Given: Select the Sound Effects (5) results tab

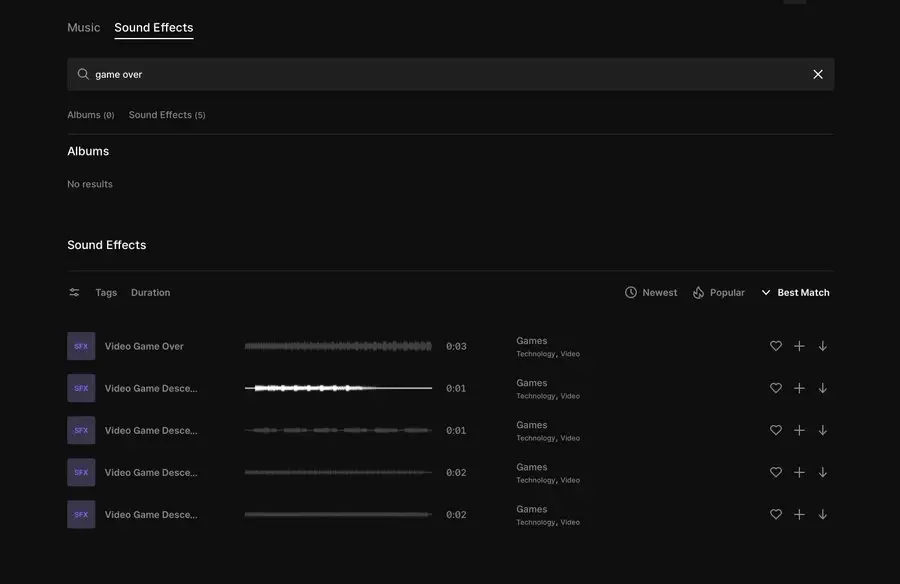Looking at the screenshot, I should coord(166,115).
